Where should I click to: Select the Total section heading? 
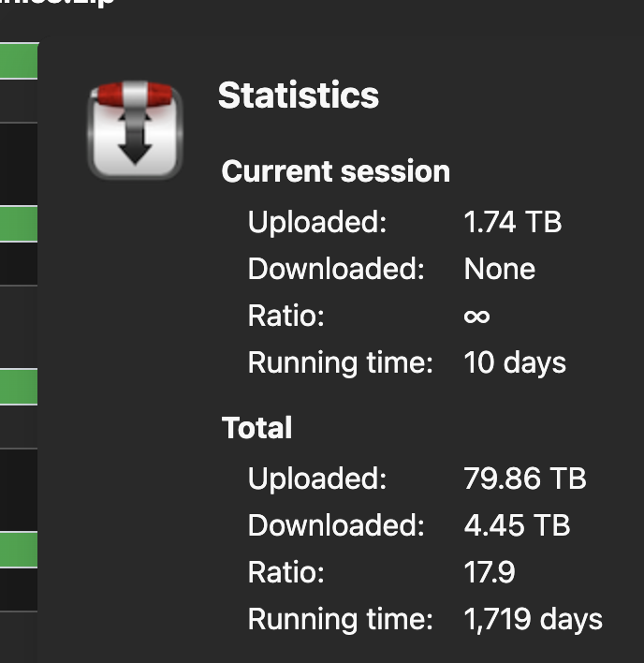click(256, 429)
